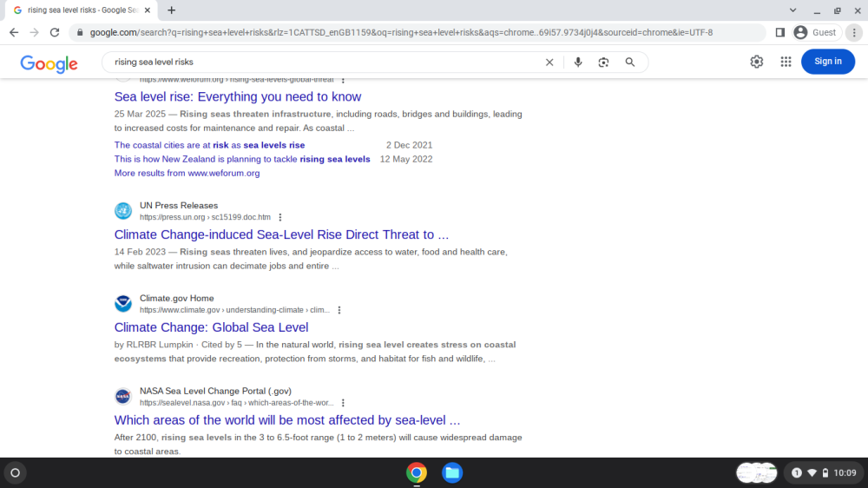
Task: View more results from www.weforum.org
Action: pos(187,173)
